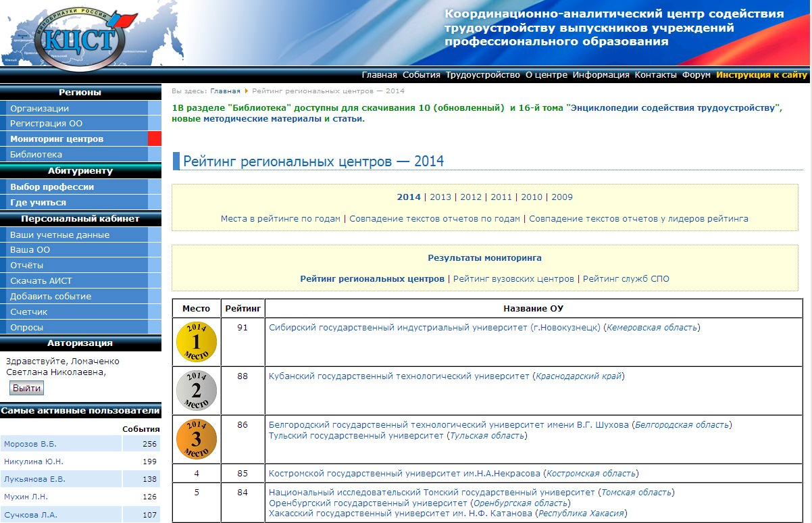Open user Морозов В.Б. profile

click(30, 445)
